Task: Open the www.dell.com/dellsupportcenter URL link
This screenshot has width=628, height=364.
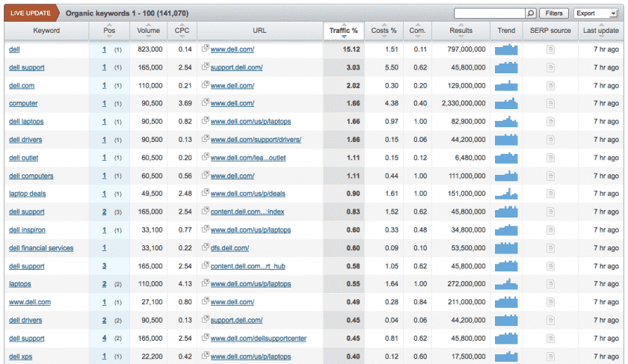Action: coord(259,339)
